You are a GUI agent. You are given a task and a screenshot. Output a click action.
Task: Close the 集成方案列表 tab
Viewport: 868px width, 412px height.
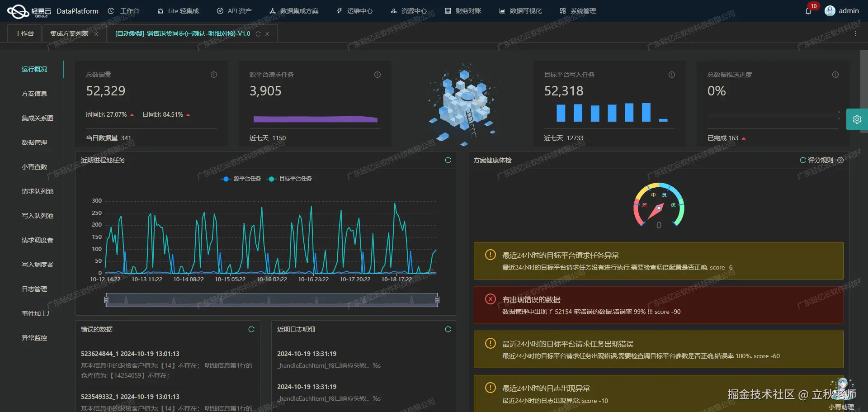(96, 34)
